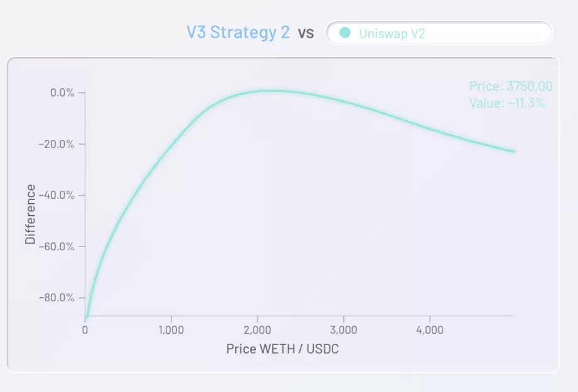Click the V3 Strategy 2 title

(x=238, y=33)
